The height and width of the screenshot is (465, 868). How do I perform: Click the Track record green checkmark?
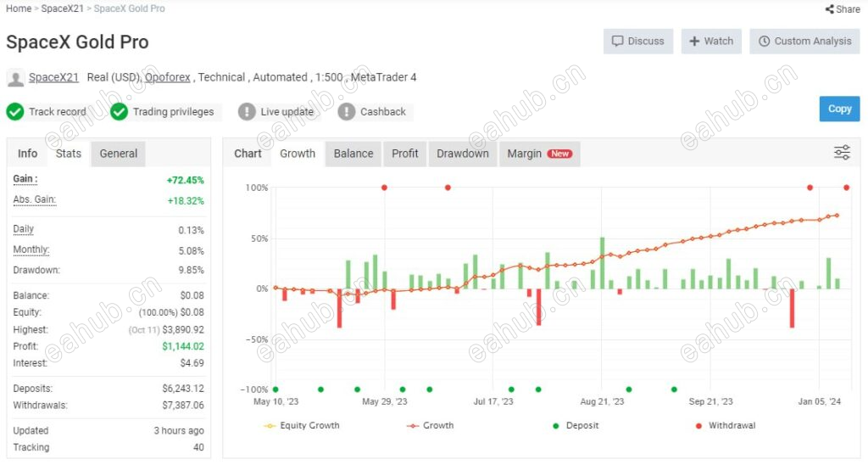coord(15,112)
